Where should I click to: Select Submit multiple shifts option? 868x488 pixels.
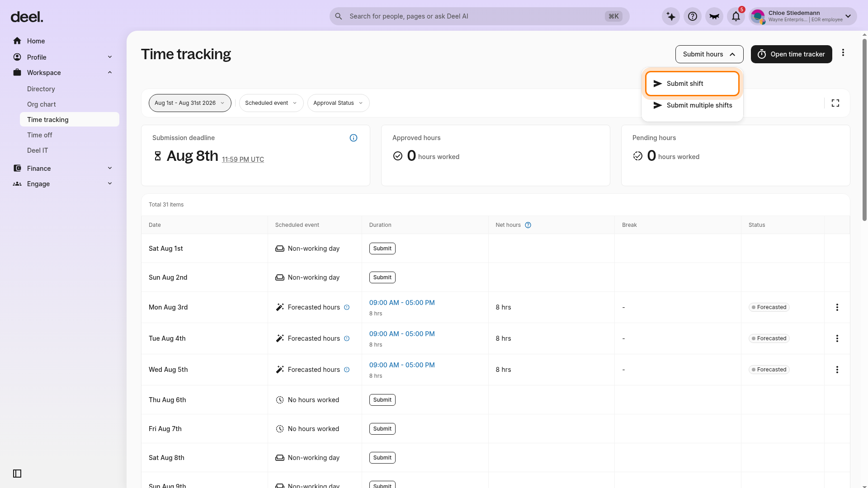coord(692,105)
